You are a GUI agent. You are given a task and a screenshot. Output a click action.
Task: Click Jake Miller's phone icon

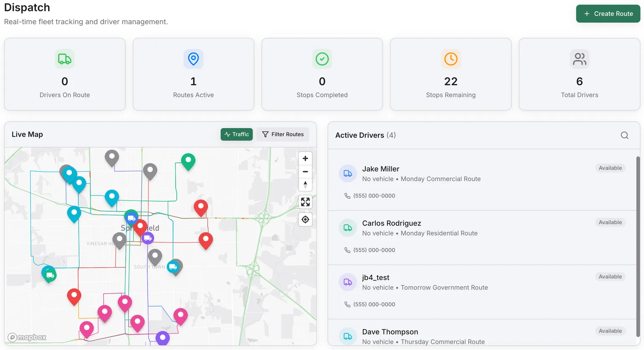[347, 196]
